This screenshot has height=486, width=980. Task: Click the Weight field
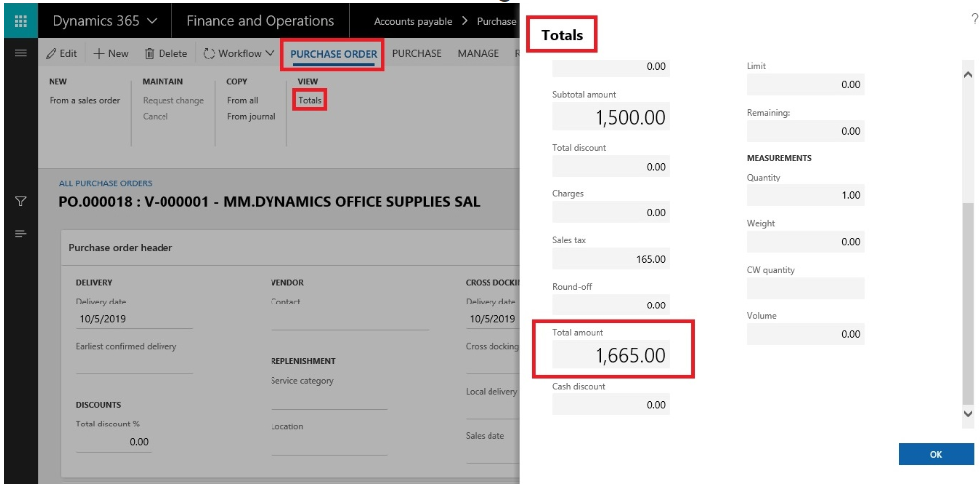806,241
